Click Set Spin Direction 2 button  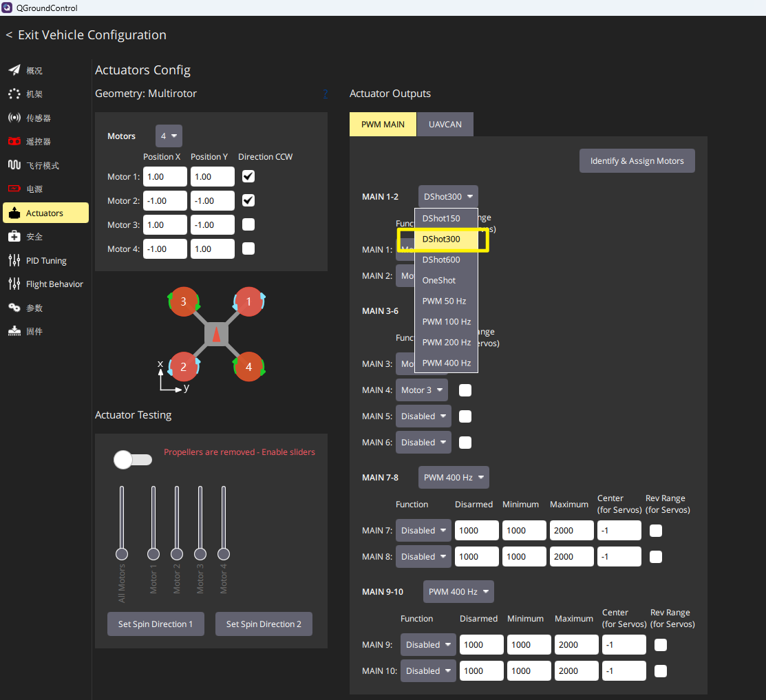point(264,624)
